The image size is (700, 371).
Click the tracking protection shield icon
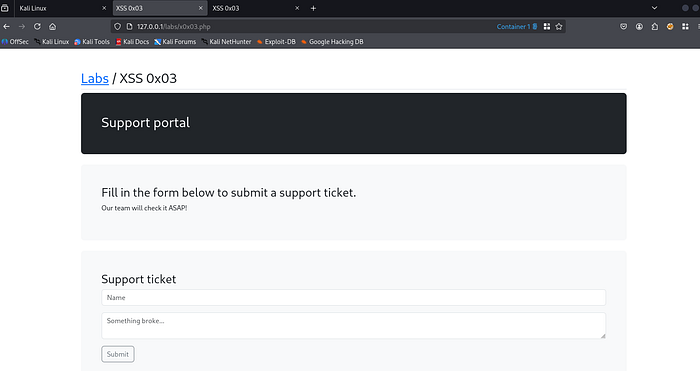(117, 27)
